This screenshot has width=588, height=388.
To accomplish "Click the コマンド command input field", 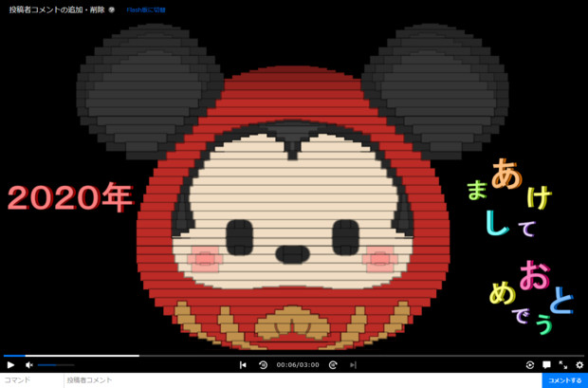I will tap(31, 380).
